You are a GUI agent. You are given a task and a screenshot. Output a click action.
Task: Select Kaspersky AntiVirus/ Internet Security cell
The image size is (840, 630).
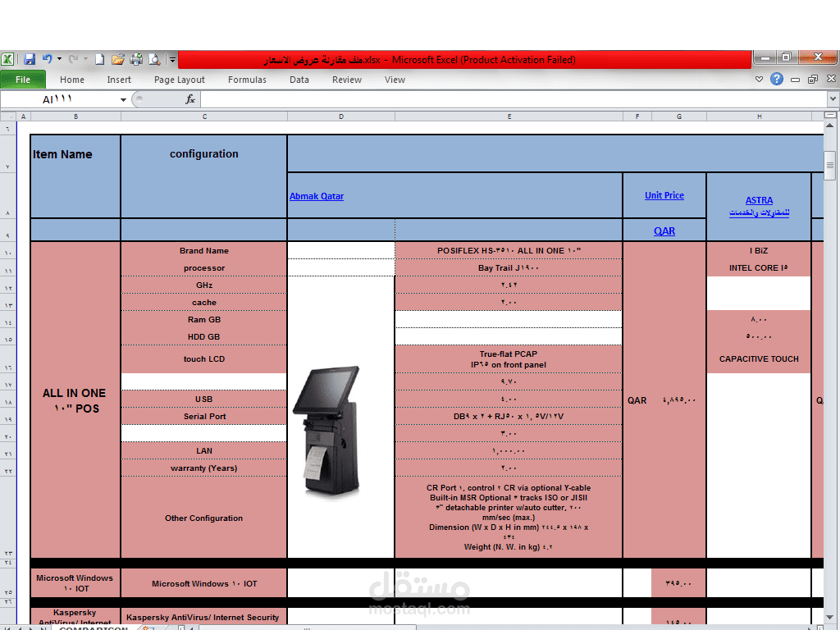click(x=204, y=617)
